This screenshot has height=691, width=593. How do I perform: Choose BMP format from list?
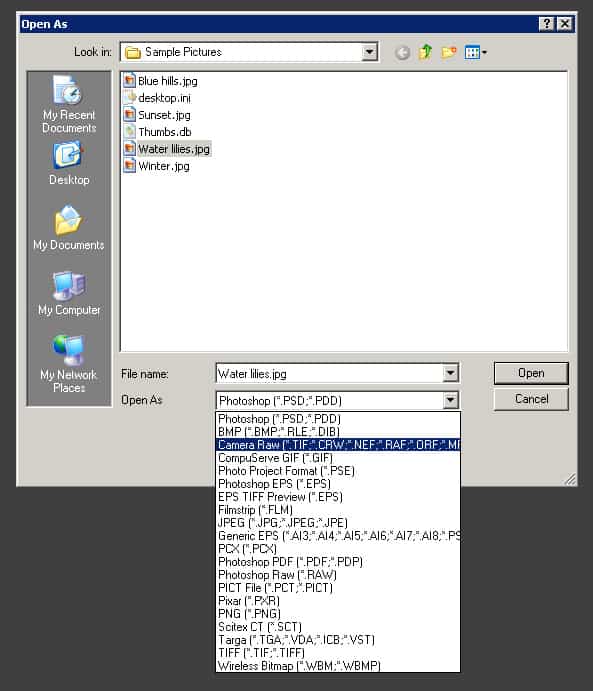[x=338, y=431]
